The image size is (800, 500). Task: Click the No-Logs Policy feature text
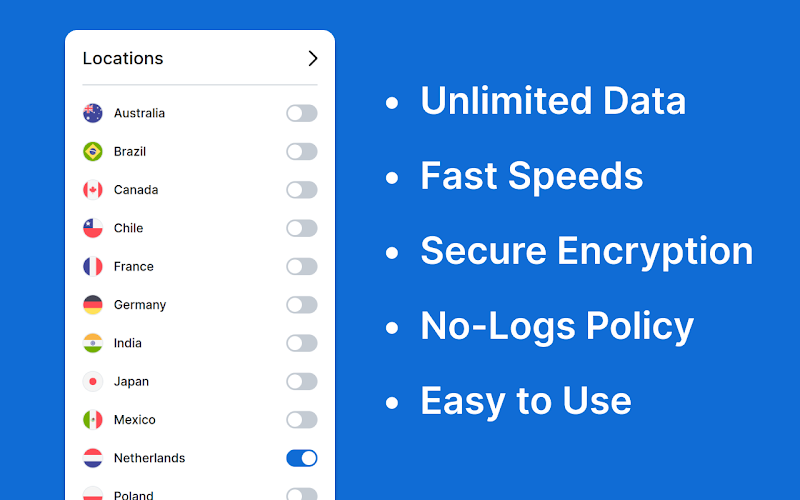tap(557, 327)
